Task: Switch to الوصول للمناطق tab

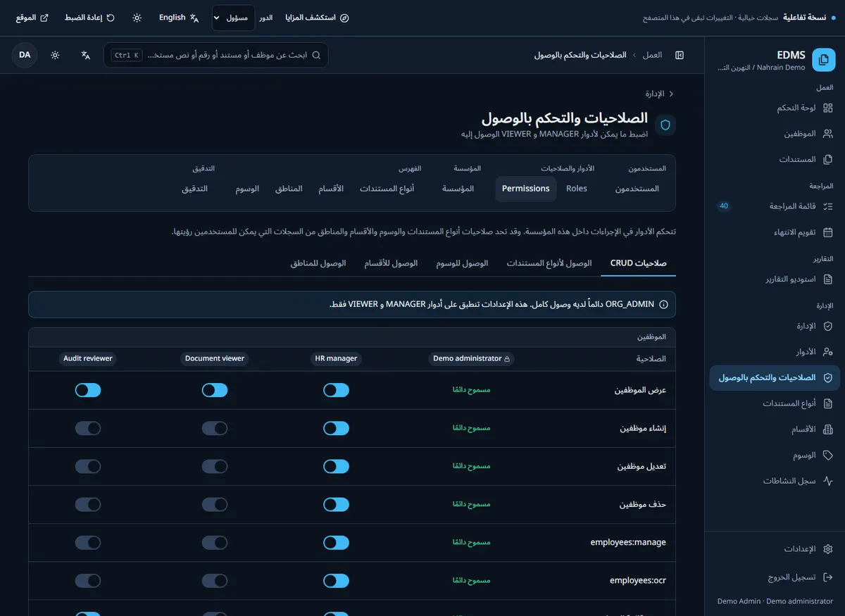Action: click(318, 263)
